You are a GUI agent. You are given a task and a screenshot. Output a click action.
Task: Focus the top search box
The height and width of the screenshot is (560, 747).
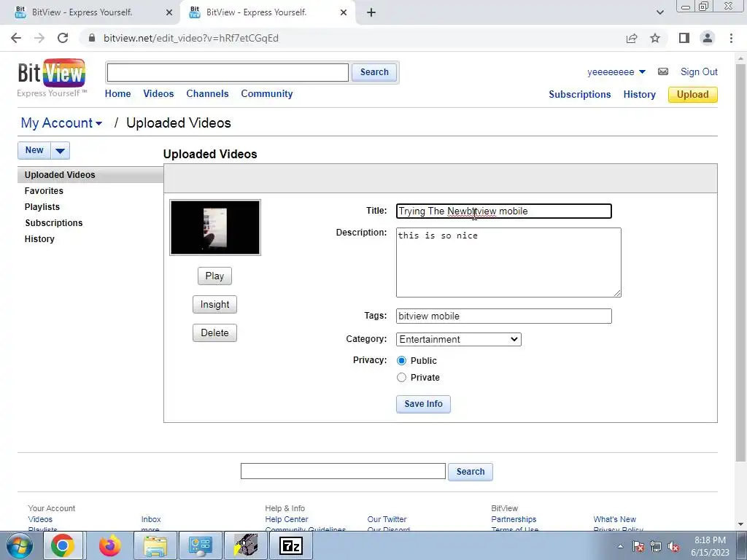tap(228, 72)
